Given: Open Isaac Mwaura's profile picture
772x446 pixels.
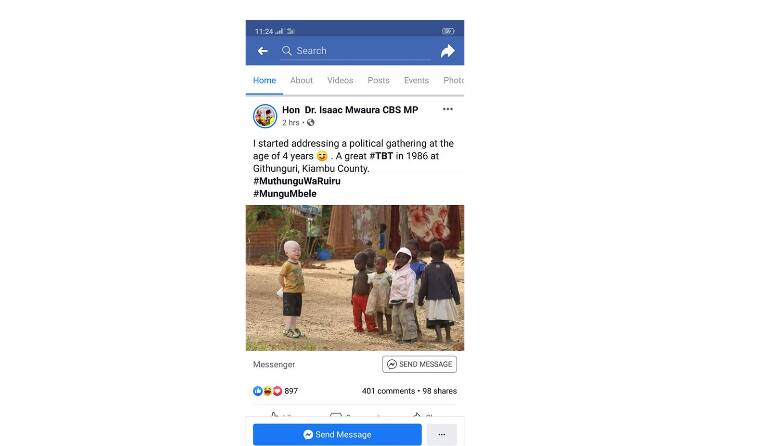Looking at the screenshot, I should pos(265,116).
